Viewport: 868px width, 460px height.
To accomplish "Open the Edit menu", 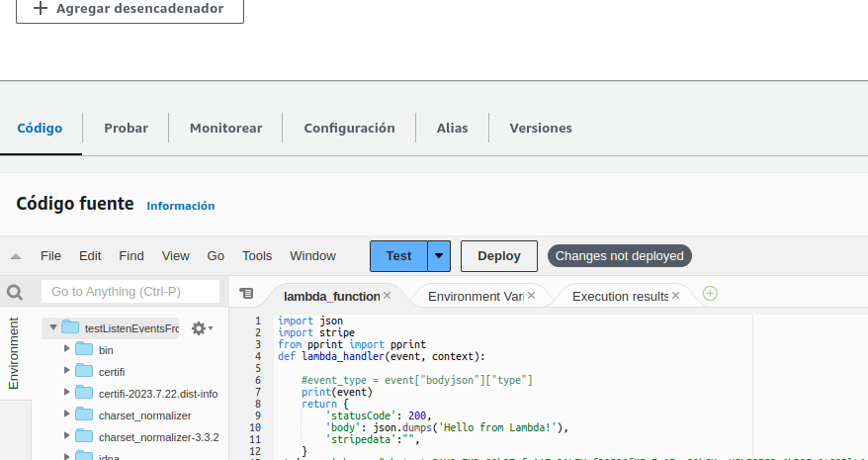I will [90, 256].
